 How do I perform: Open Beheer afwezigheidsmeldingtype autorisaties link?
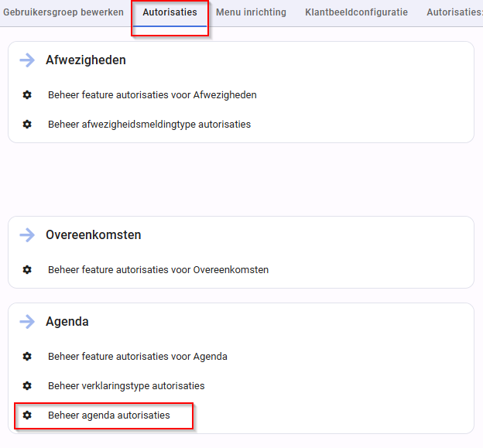point(149,125)
